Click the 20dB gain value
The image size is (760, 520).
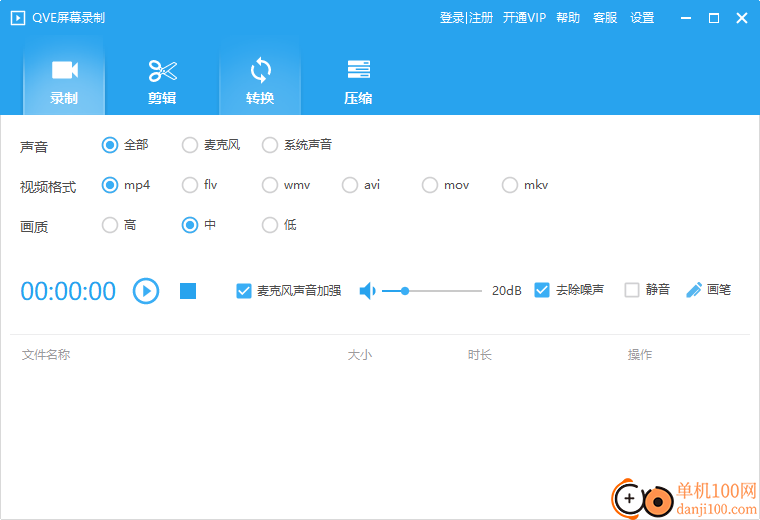507,291
